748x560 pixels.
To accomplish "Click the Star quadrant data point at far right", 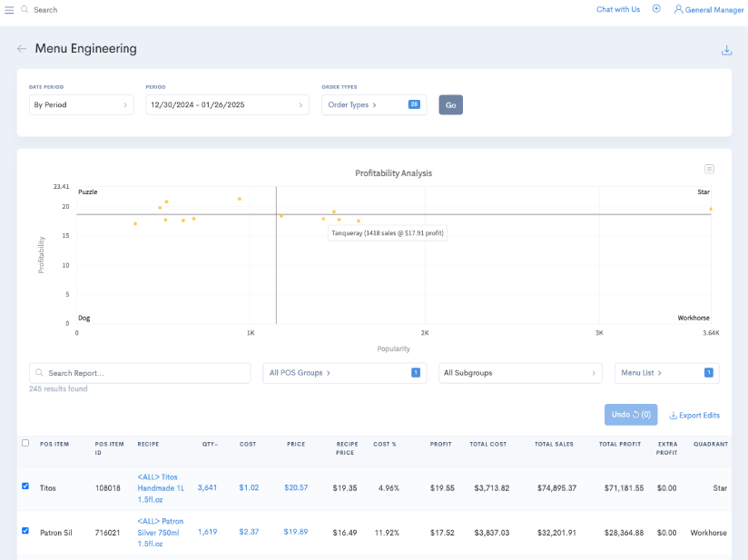I will tap(710, 209).
